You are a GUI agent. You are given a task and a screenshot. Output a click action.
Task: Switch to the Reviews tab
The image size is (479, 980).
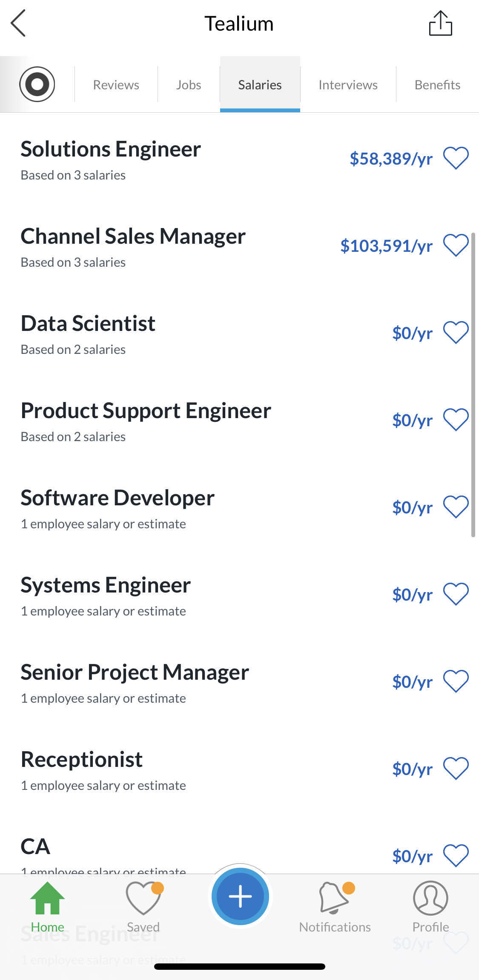(x=116, y=85)
